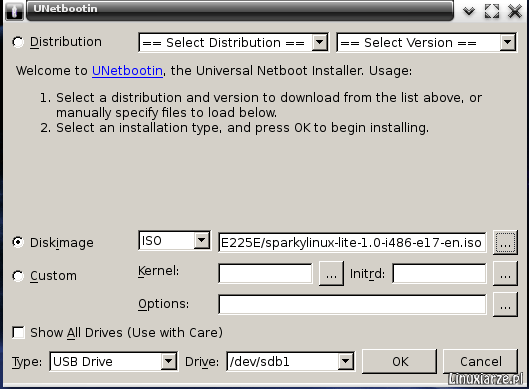Click the Initrd input field
529x389 pixels.
click(x=439, y=274)
